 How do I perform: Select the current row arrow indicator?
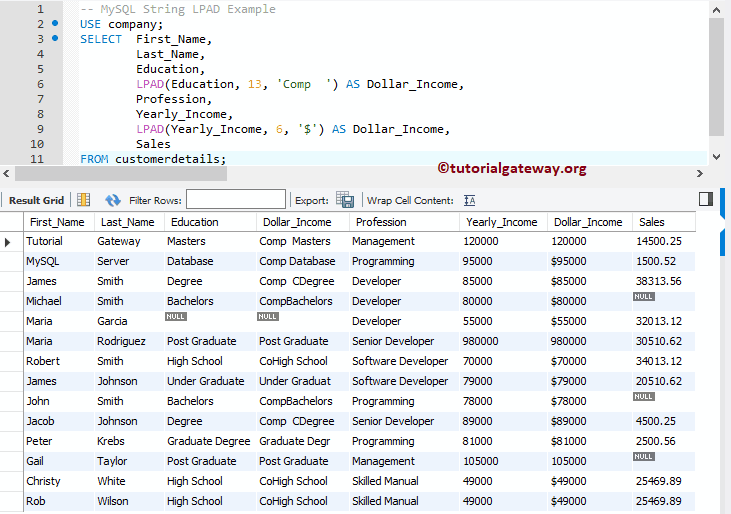click(7, 242)
